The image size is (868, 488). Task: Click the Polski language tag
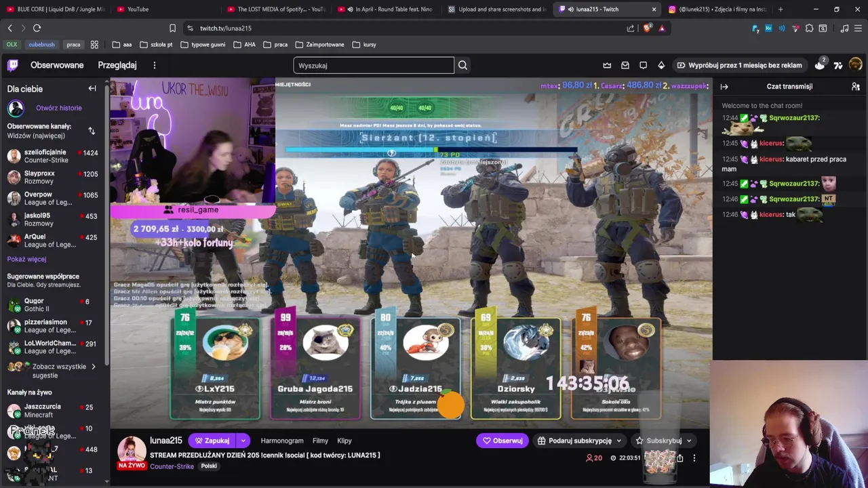point(209,466)
